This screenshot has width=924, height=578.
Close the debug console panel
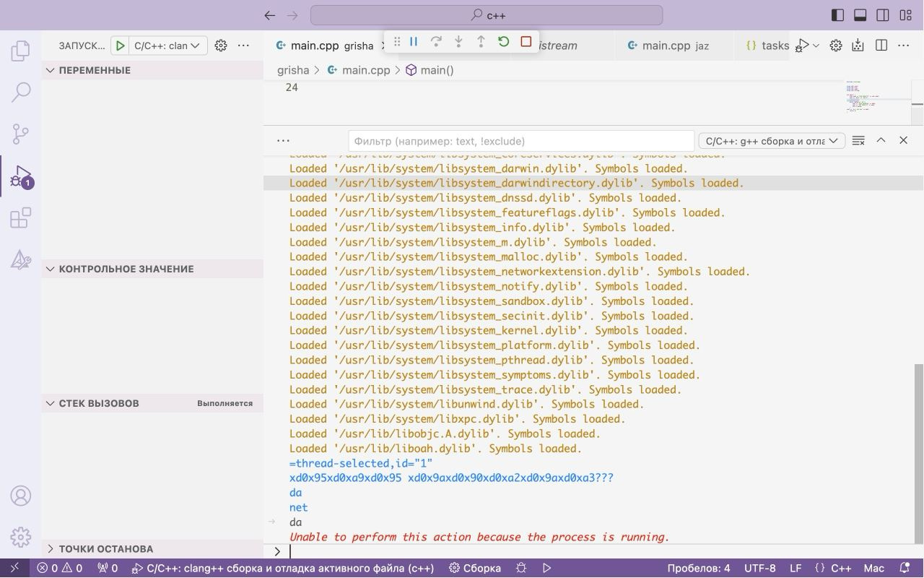tap(903, 140)
